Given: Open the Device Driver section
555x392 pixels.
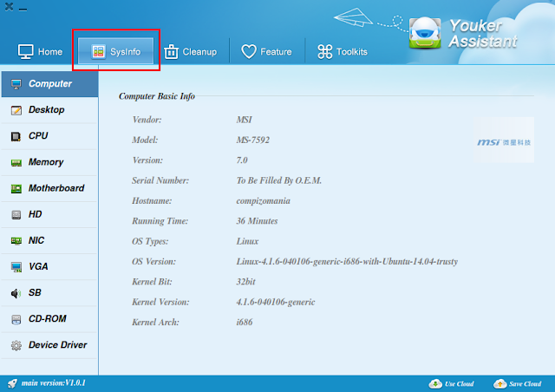Looking at the screenshot, I should pos(49,345).
